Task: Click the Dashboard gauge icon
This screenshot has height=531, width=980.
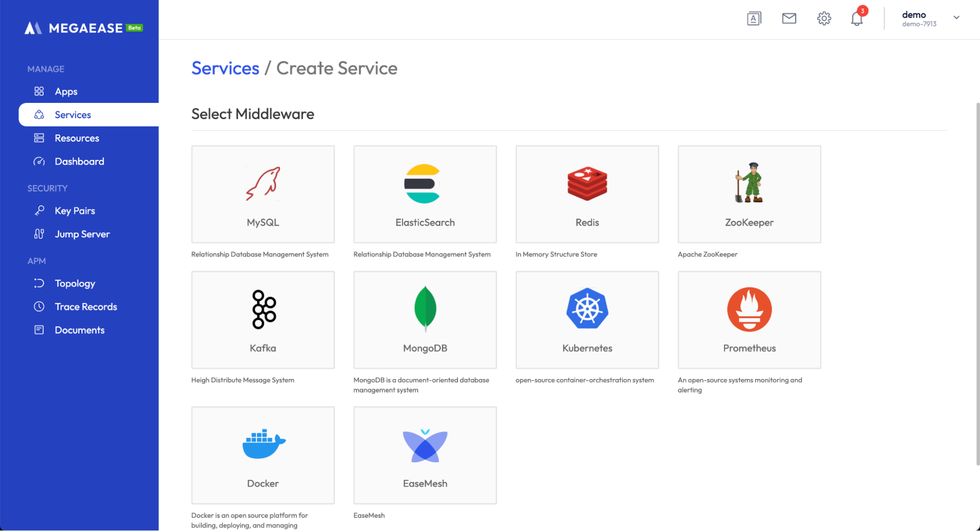Action: [x=39, y=161]
